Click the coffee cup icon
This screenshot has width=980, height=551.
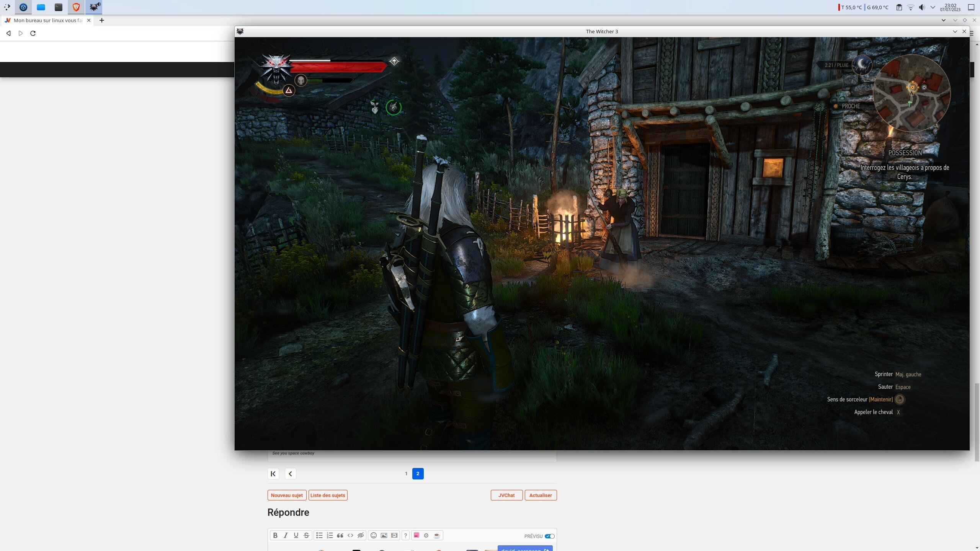point(437,535)
